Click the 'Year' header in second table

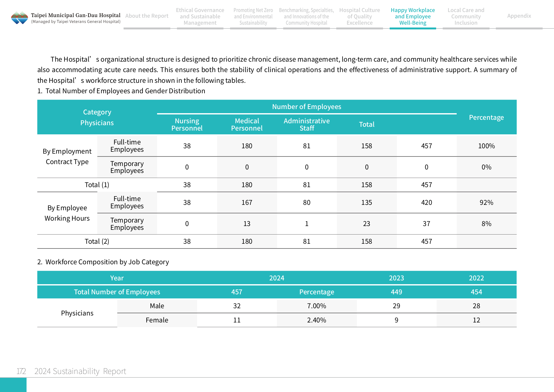click(x=117, y=278)
